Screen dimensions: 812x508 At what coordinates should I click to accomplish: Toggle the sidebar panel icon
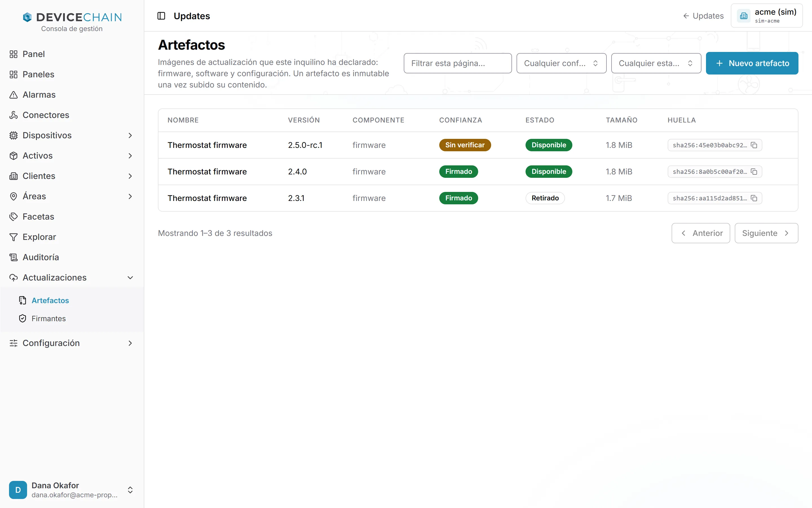click(161, 16)
